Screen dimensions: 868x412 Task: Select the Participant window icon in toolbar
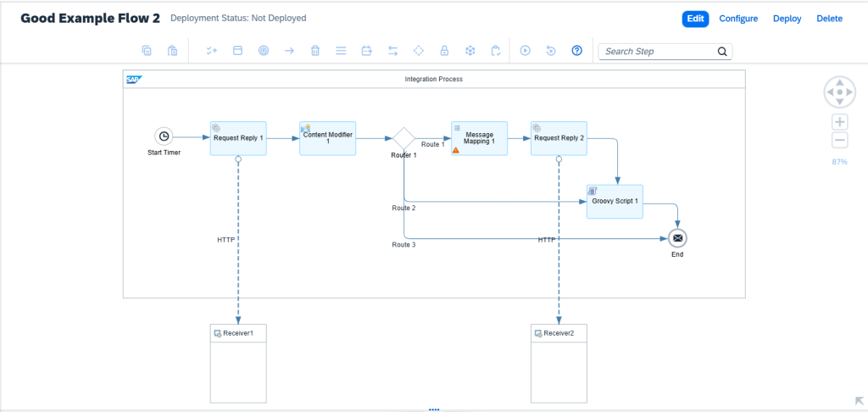tap(237, 51)
